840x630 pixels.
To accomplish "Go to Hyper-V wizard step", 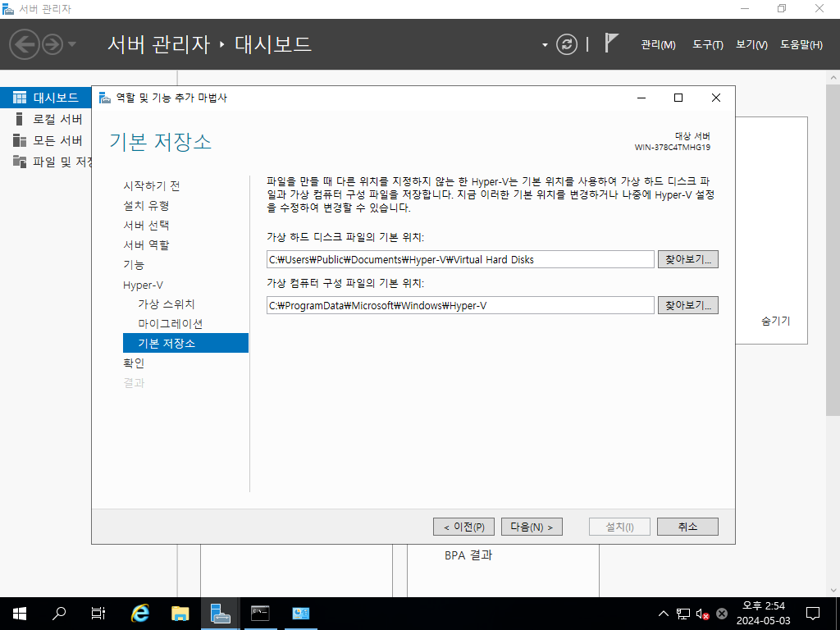I will pos(143,285).
